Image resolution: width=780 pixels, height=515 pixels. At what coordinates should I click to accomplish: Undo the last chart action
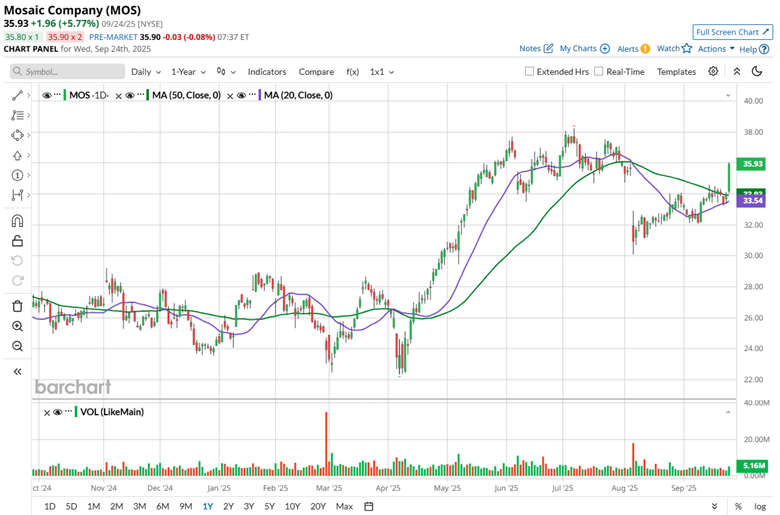[17, 261]
